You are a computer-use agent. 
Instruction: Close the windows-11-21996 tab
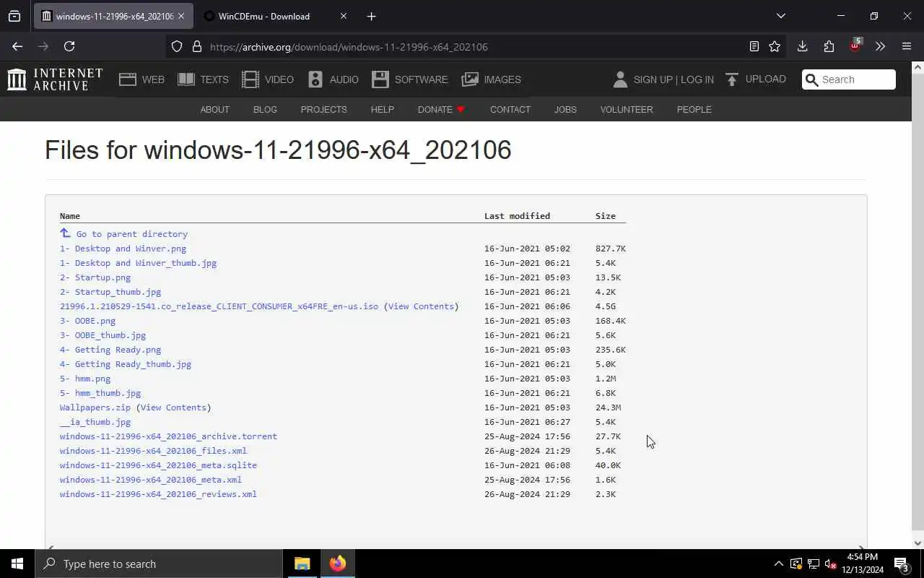point(181,16)
